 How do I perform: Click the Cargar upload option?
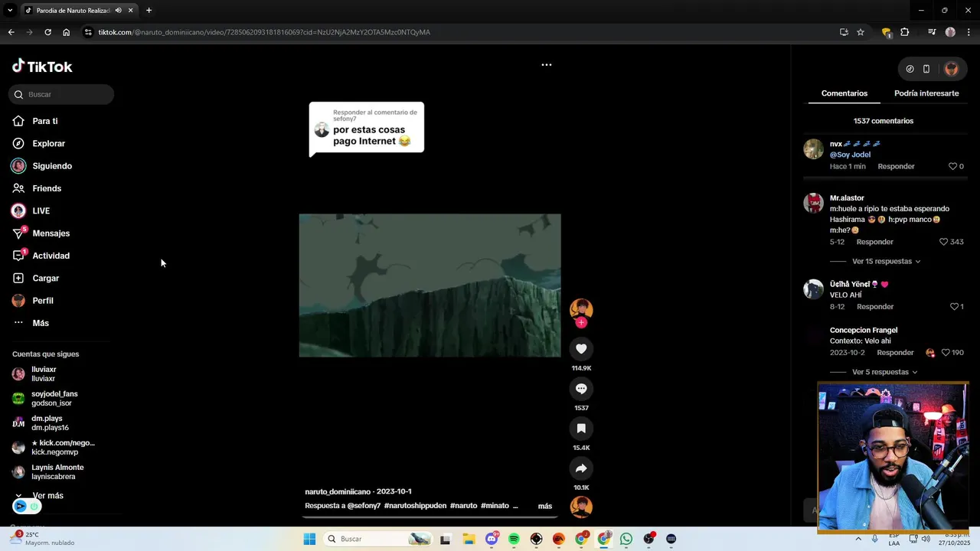(x=45, y=278)
